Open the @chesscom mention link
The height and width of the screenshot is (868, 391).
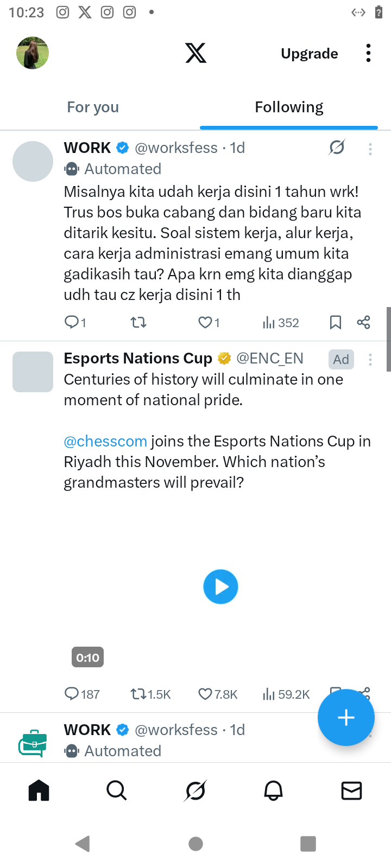point(105,441)
